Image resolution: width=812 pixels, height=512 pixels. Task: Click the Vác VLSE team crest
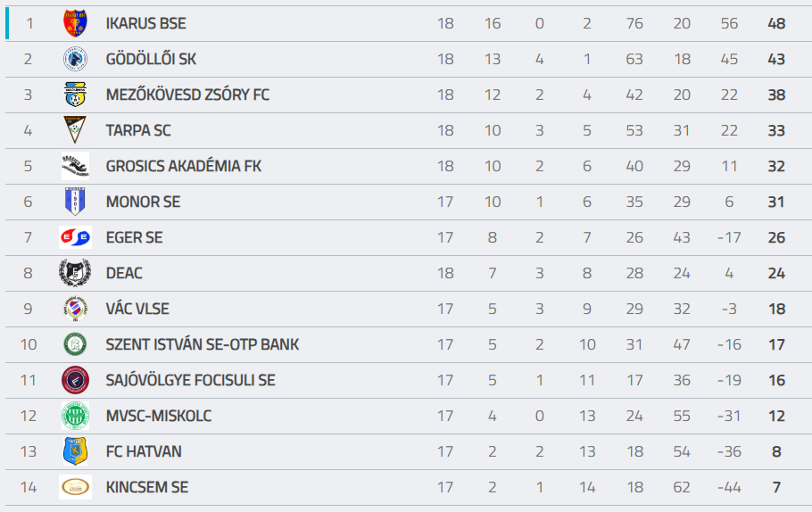pyautogui.click(x=75, y=309)
